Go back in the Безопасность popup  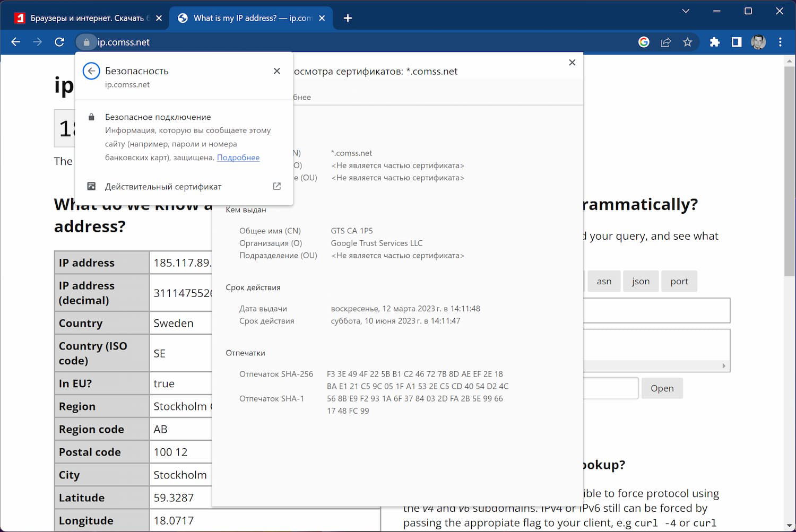coord(91,71)
